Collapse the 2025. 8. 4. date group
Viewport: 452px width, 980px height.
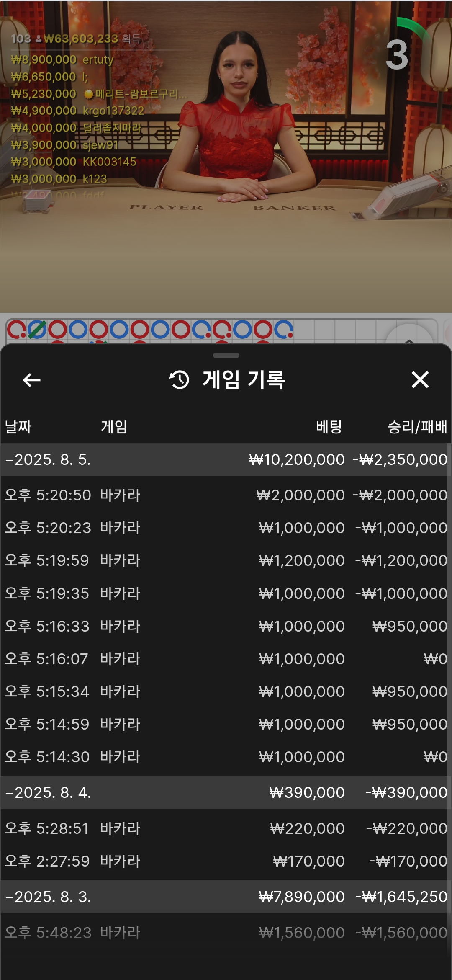pos(226,792)
